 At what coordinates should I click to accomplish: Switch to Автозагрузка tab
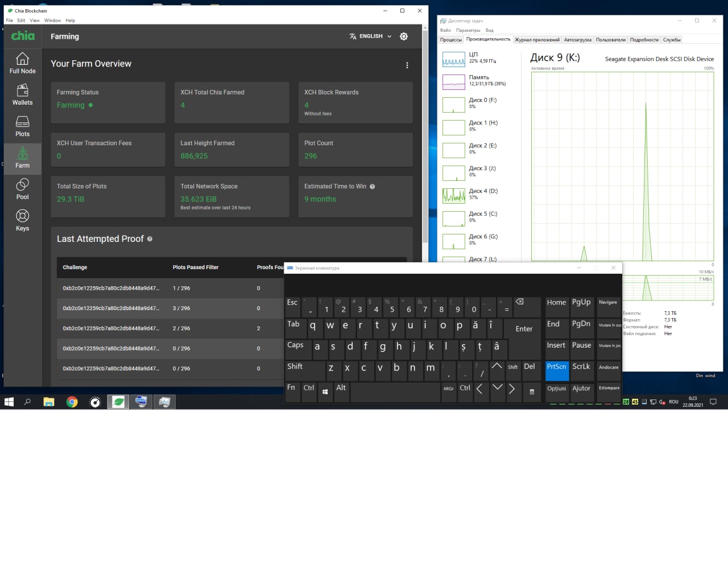pyautogui.click(x=578, y=40)
